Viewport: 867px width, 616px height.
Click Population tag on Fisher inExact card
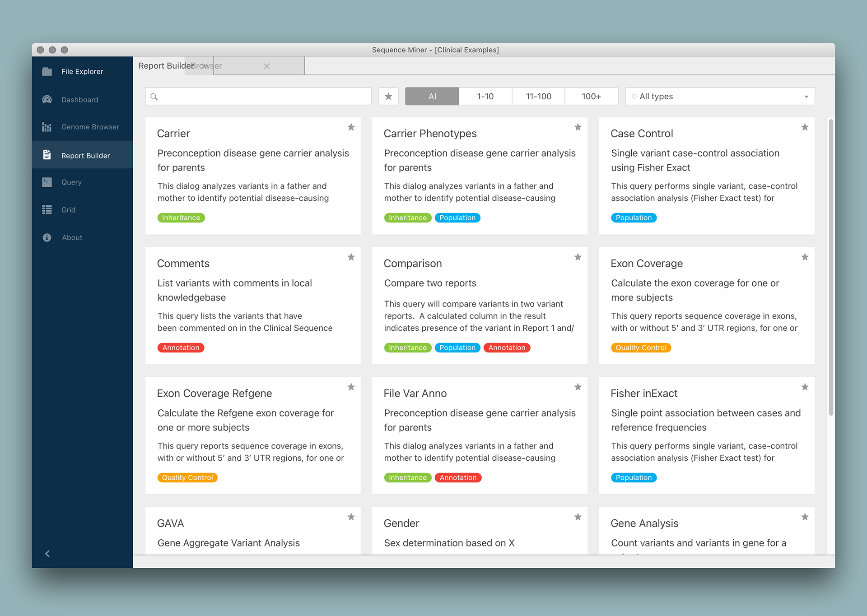click(634, 477)
